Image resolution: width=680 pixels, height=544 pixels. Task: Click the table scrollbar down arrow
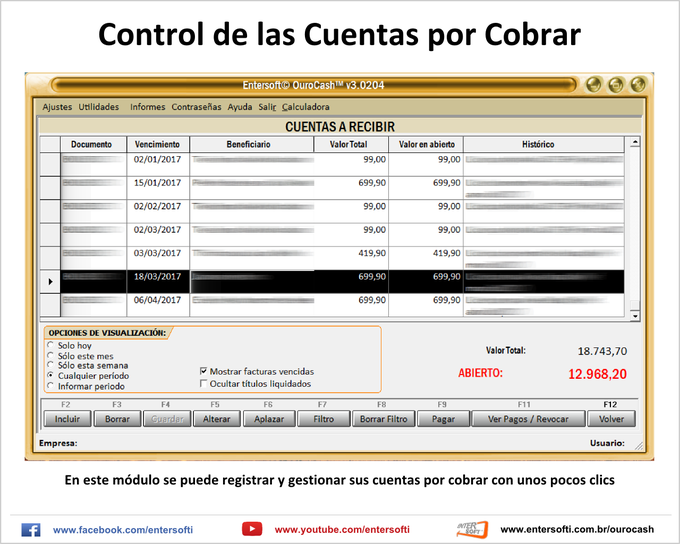[635, 316]
